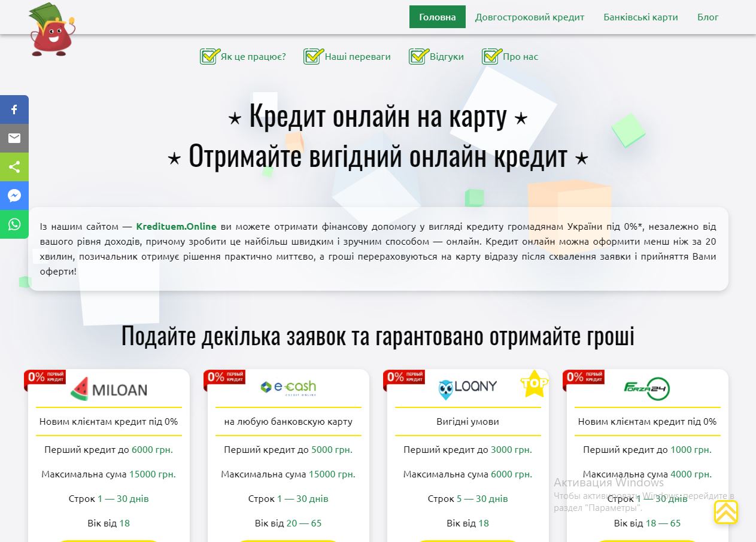Follow the Про нас link
756x542 pixels.
coord(520,57)
